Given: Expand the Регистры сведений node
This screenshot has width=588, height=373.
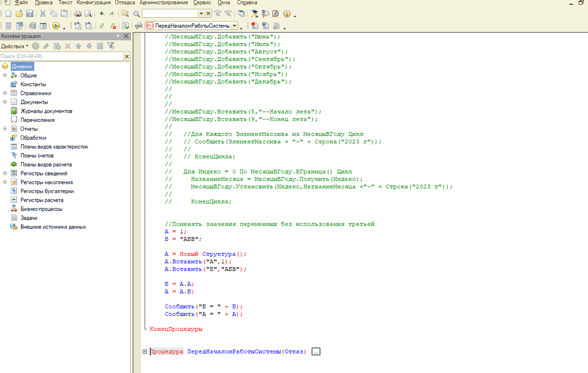Looking at the screenshot, I should pos(5,174).
